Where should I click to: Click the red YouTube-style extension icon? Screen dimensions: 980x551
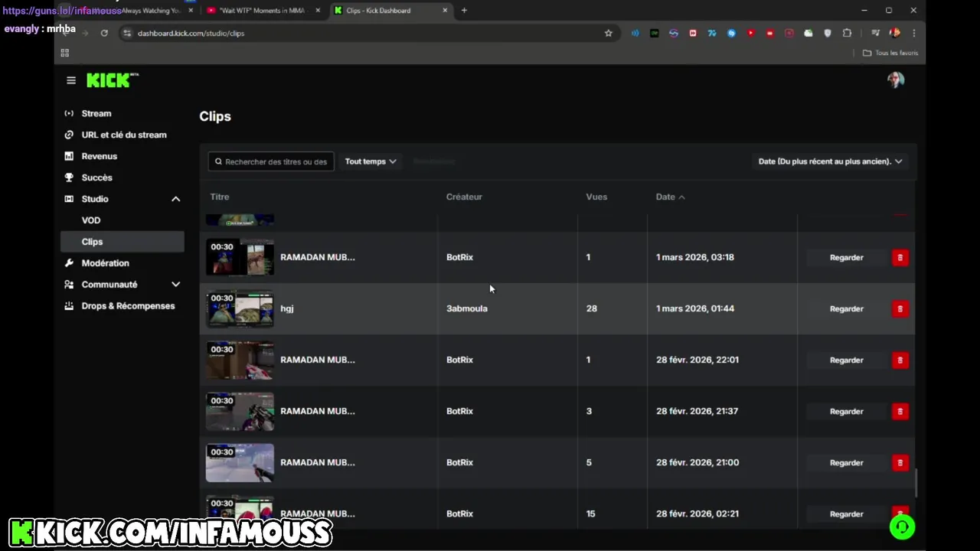751,33
